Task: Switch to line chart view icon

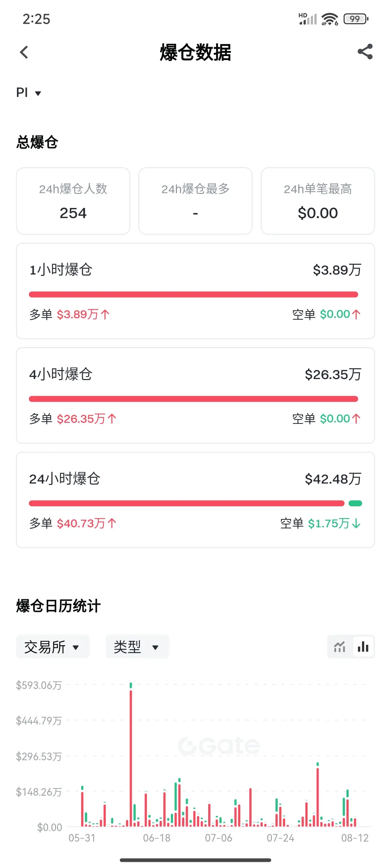Action: (x=340, y=647)
